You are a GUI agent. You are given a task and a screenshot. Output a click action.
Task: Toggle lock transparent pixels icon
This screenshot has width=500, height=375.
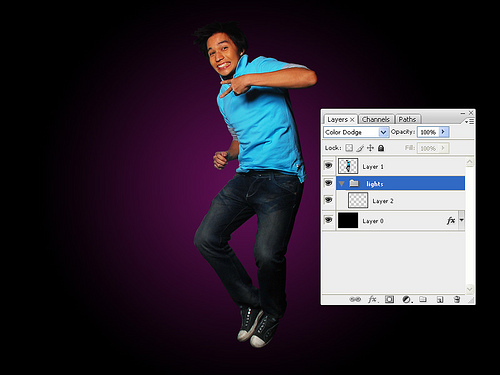(x=349, y=148)
